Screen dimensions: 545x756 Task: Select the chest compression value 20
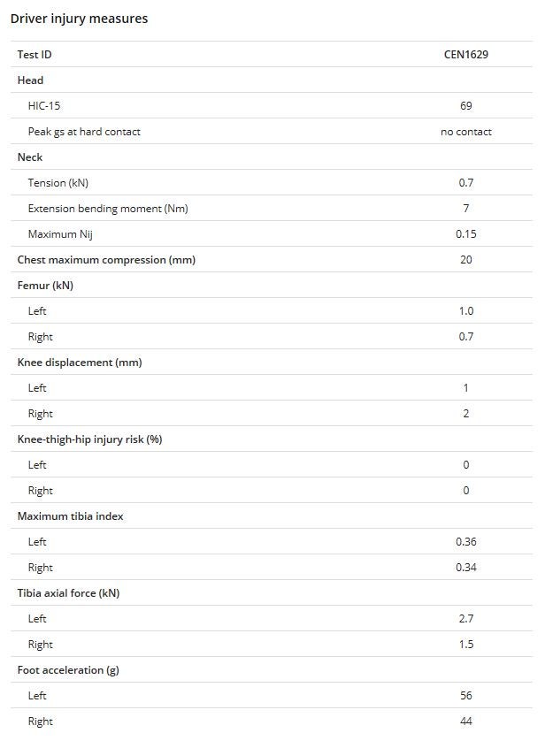(x=466, y=260)
